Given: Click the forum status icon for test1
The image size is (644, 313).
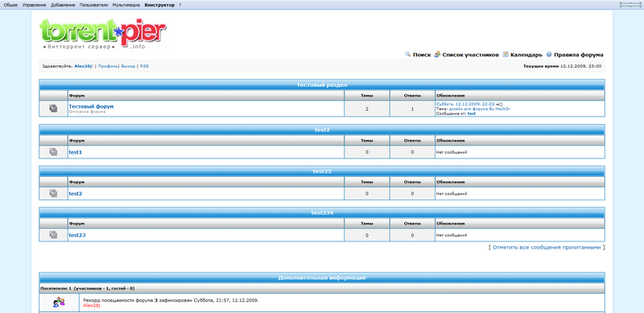Looking at the screenshot, I should coord(53,152).
